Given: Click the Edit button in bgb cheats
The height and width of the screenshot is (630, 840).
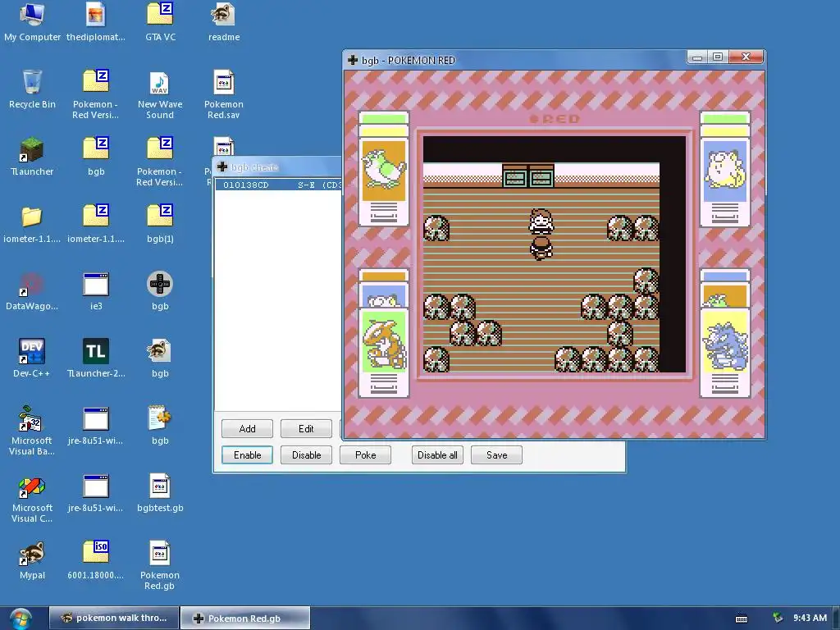Looking at the screenshot, I should (306, 428).
